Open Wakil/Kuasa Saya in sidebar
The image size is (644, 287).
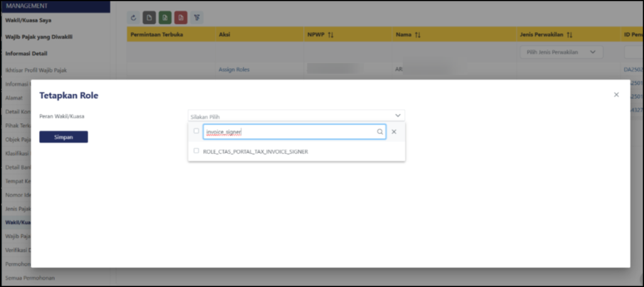click(x=28, y=20)
